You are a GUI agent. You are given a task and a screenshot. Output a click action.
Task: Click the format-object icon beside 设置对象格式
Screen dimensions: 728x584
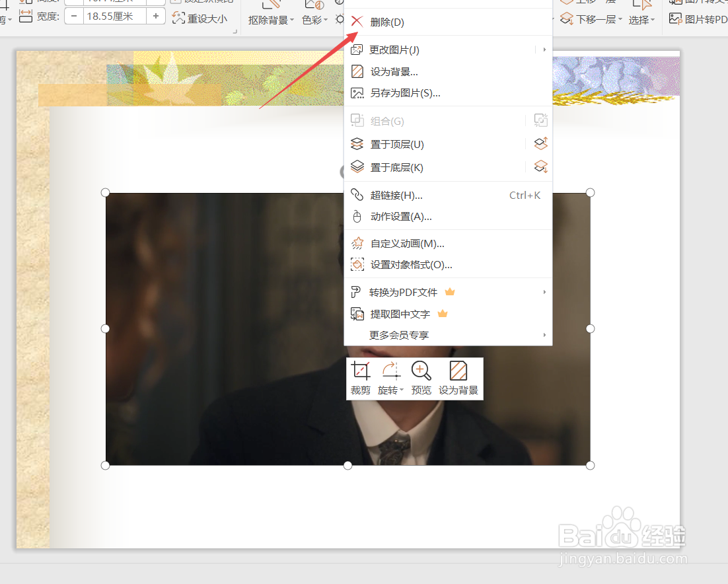[x=357, y=265]
